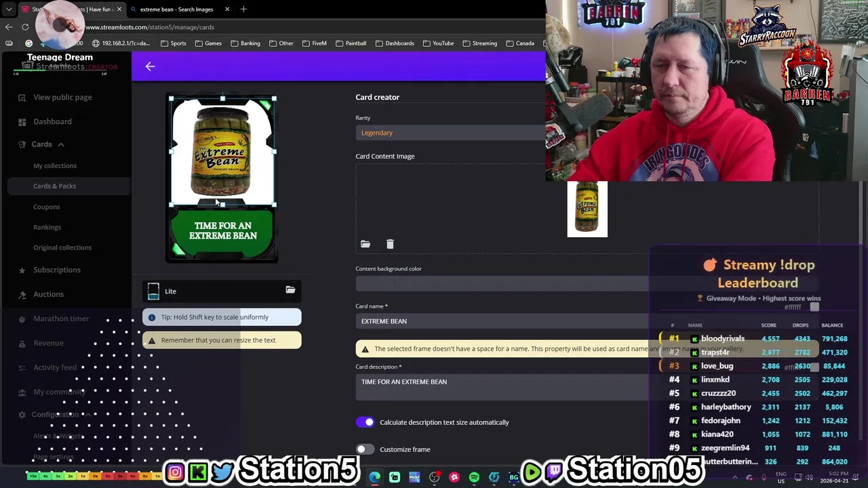Open Subscriptions star icon in sidebar
The height and width of the screenshot is (488, 868).
pyautogui.click(x=22, y=270)
